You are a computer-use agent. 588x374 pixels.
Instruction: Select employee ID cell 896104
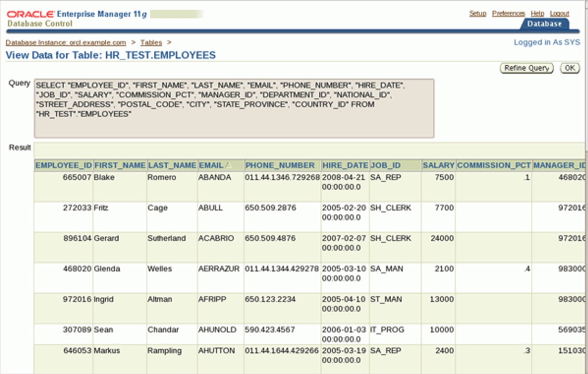point(77,238)
